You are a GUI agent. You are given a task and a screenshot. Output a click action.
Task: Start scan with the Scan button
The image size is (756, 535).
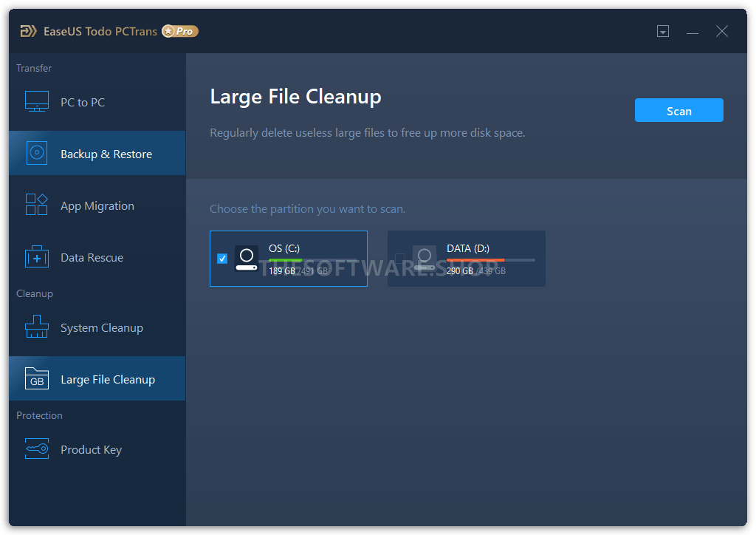click(x=679, y=111)
